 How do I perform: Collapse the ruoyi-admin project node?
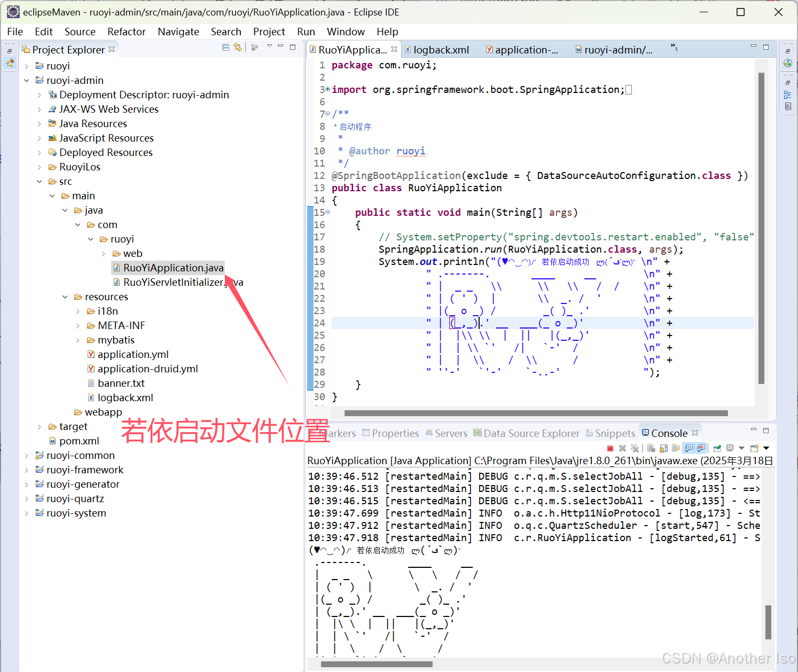[x=27, y=81]
